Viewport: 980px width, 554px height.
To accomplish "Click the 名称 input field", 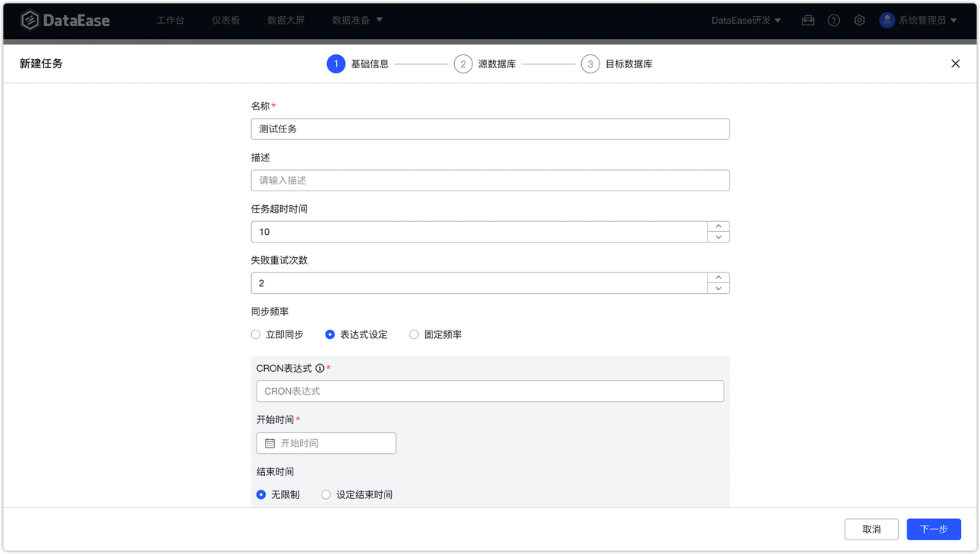I will tap(490, 129).
